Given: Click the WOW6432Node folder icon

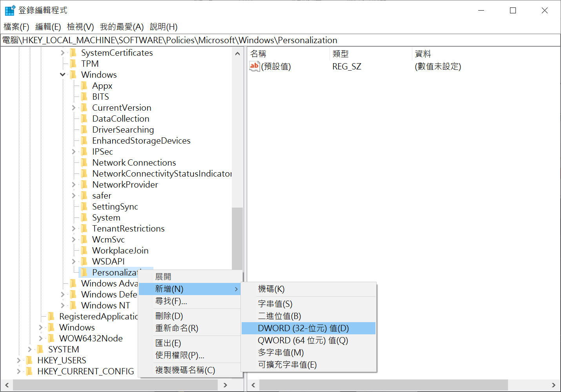Looking at the screenshot, I should 51,338.
